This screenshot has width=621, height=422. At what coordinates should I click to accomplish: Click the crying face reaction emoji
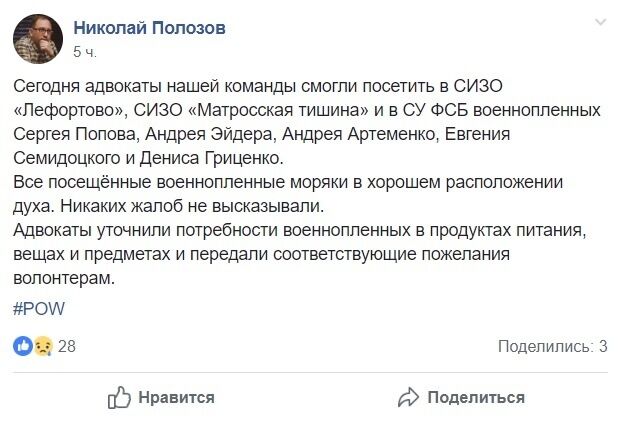41,347
